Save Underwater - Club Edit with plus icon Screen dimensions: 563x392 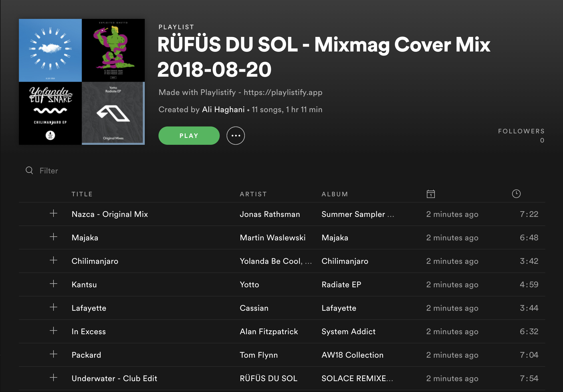coord(53,378)
